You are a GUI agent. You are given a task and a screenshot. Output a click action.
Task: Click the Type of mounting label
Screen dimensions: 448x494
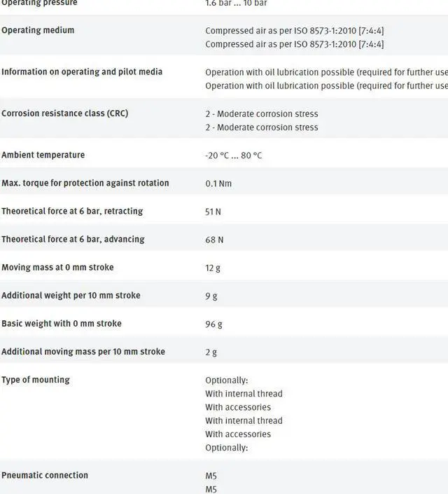[36, 380]
